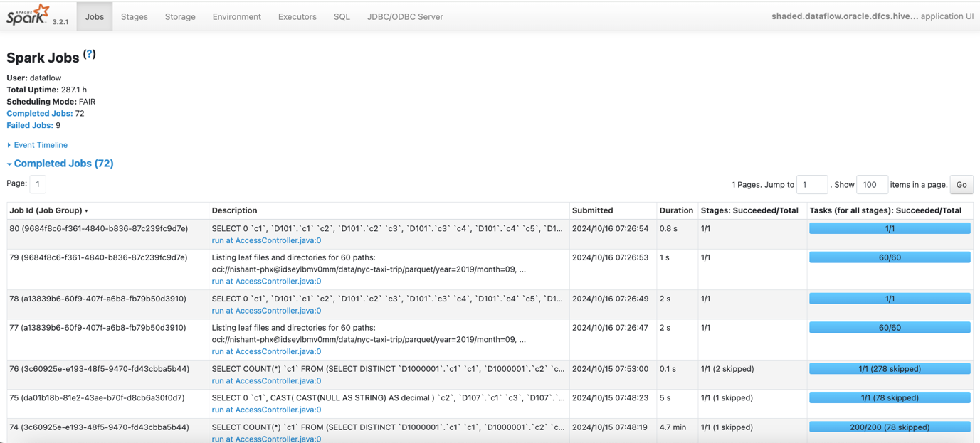Select job ID 80 cell text

coord(98,228)
